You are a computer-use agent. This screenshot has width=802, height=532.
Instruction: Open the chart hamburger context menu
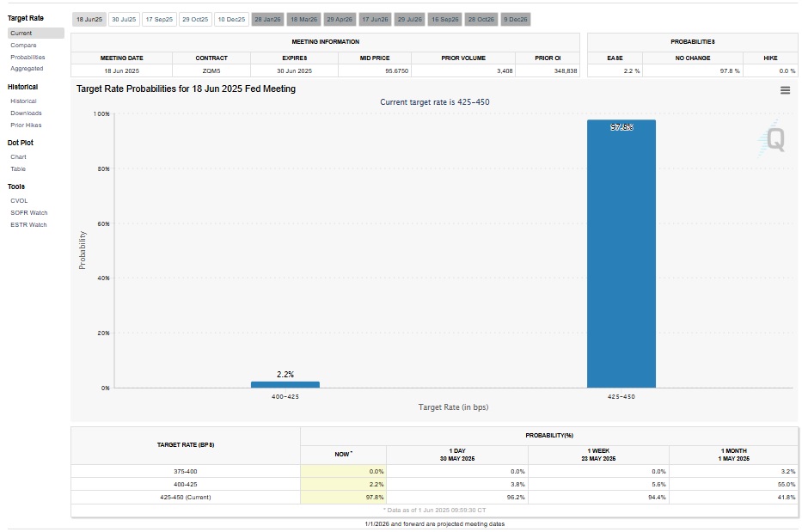tap(785, 90)
